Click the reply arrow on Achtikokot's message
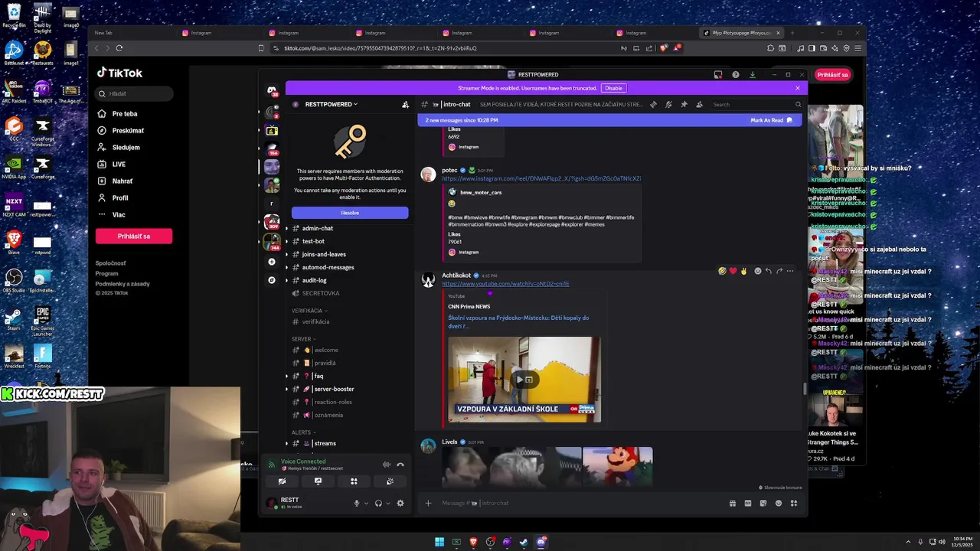980x551 pixels. click(768, 271)
